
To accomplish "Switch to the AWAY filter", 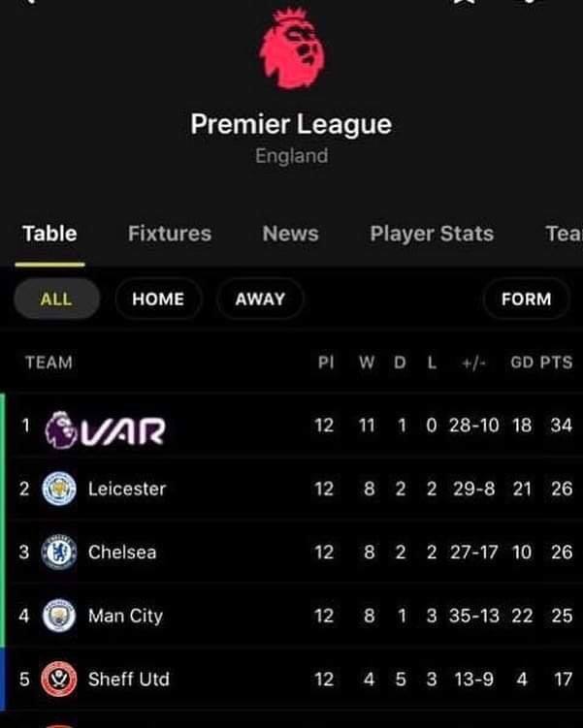I will [260, 299].
